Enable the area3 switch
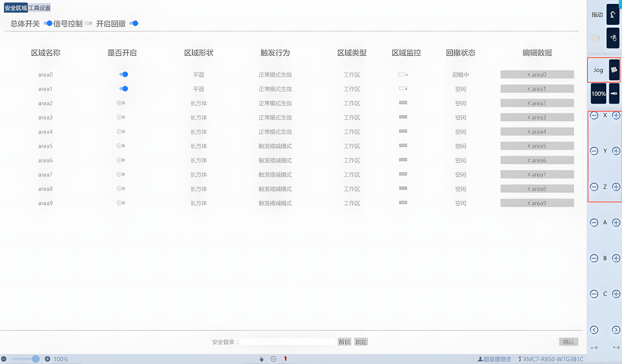 121,117
